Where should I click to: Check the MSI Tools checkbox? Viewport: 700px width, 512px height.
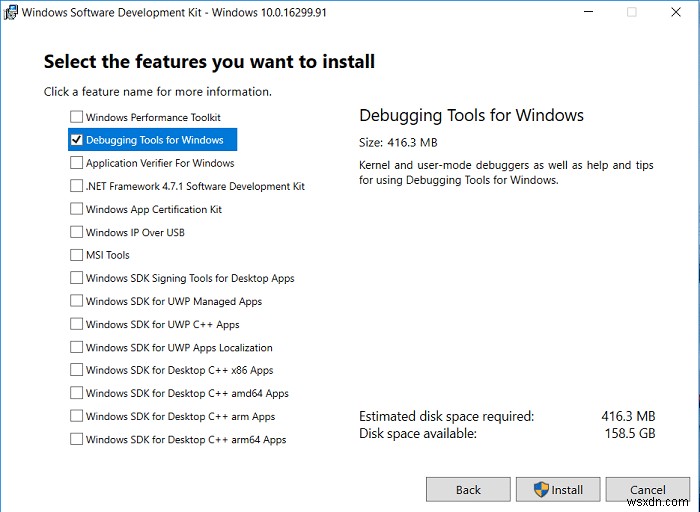(77, 255)
